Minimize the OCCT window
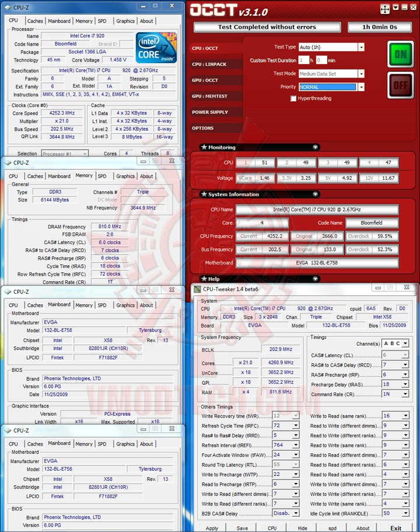 pyautogui.click(x=404, y=7)
